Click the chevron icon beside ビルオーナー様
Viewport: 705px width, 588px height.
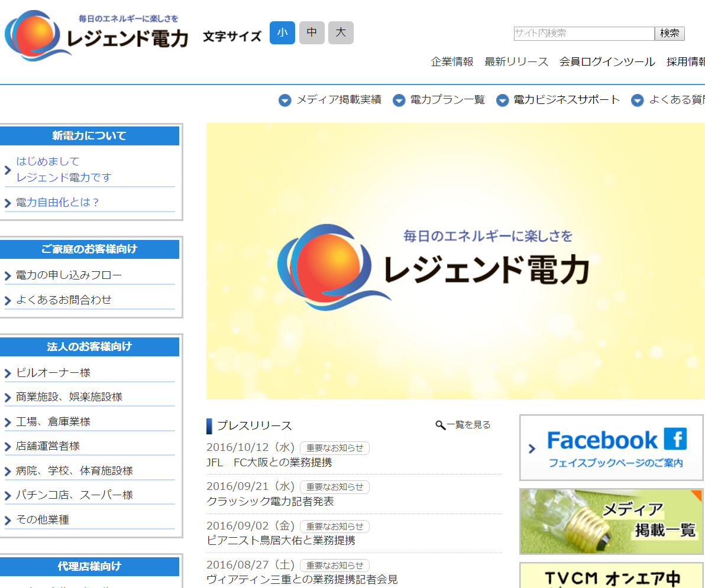8,373
